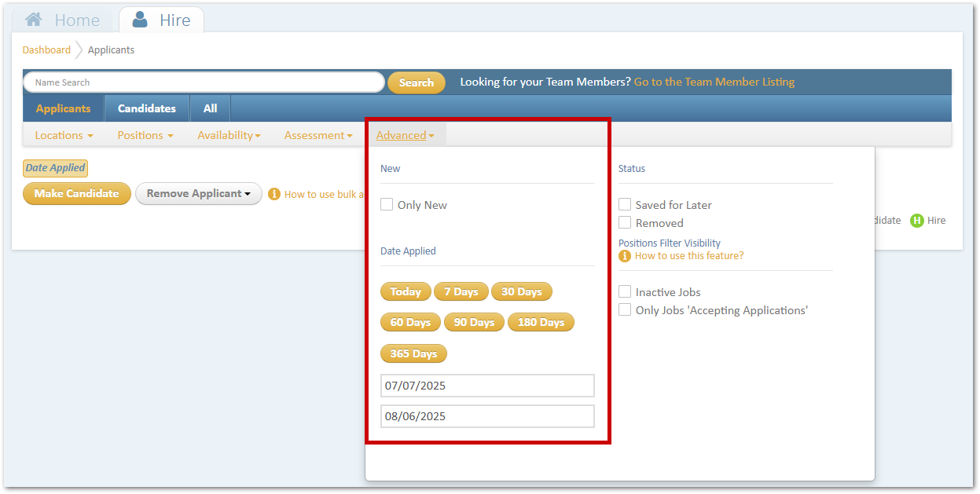
Task: Click the Name Search field
Action: (204, 82)
